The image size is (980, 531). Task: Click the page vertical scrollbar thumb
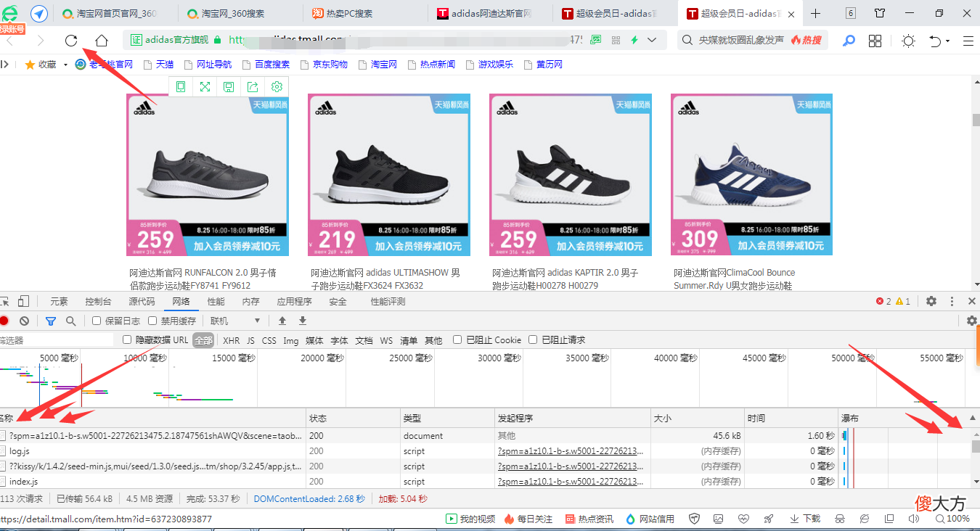pos(976,120)
